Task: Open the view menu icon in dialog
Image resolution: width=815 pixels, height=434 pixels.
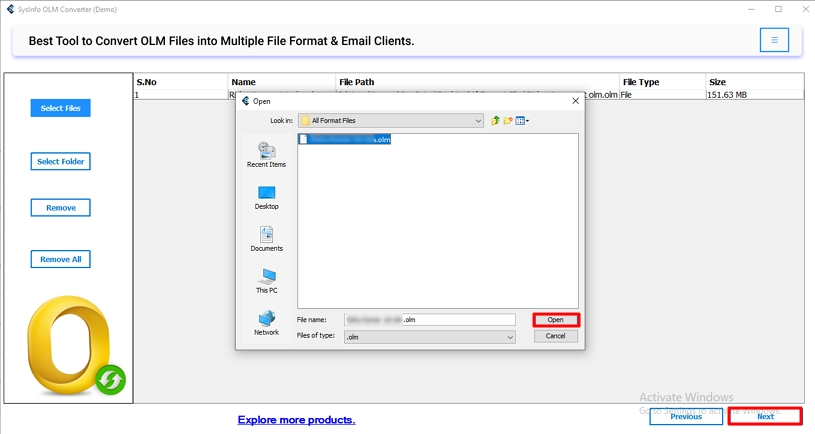Action: pyautogui.click(x=522, y=121)
